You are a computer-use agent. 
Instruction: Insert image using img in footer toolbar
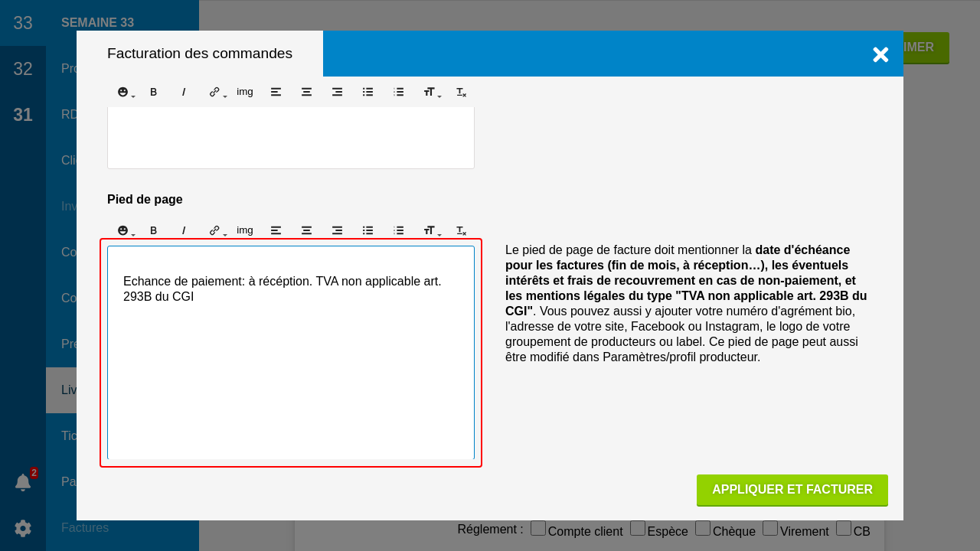pos(245,230)
